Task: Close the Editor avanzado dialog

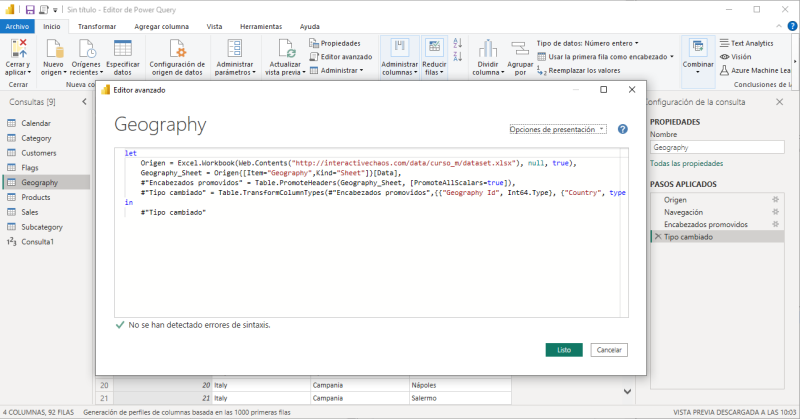Action: point(632,90)
